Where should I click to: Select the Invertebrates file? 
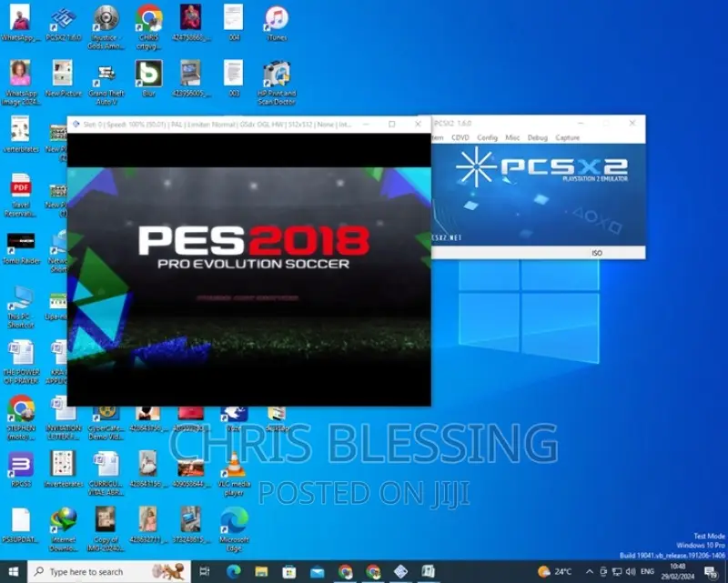[x=63, y=469]
